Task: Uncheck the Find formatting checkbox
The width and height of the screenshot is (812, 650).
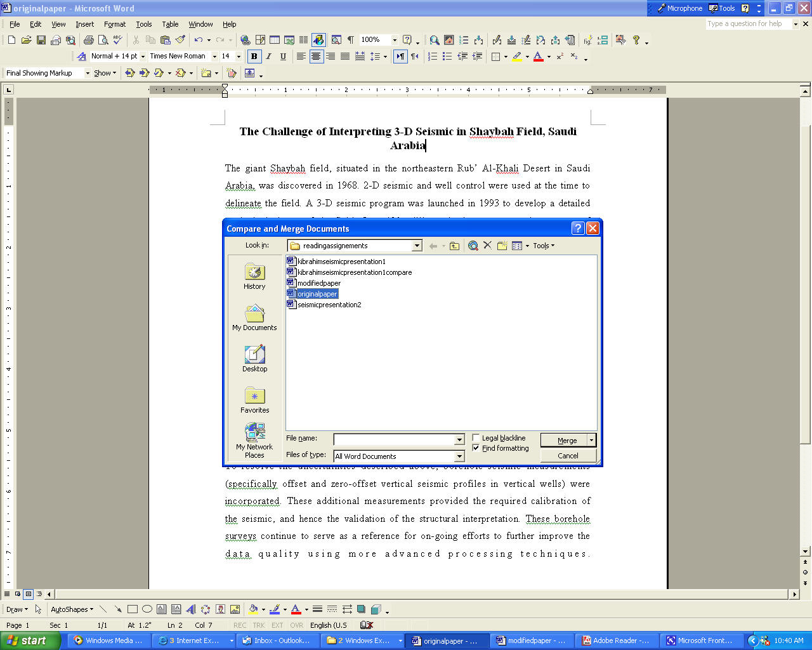Action: pos(476,448)
